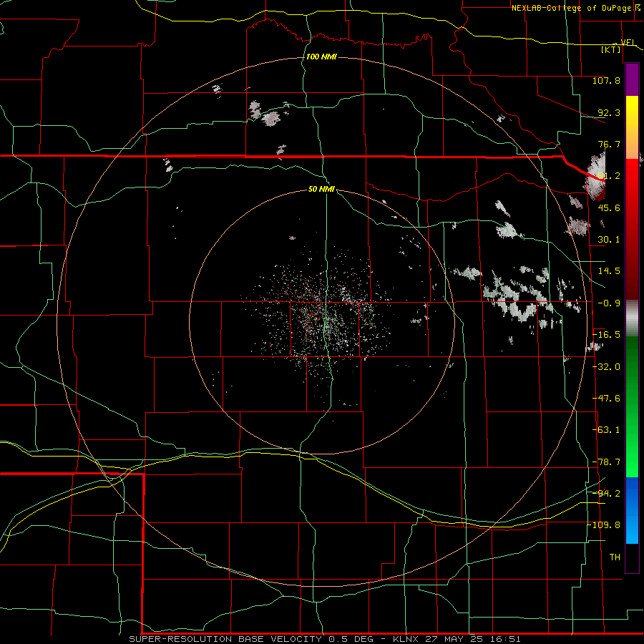Viewport: 644px width, 644px height.
Task: Select the -32.0 velocity scale value
Action: coord(606,367)
